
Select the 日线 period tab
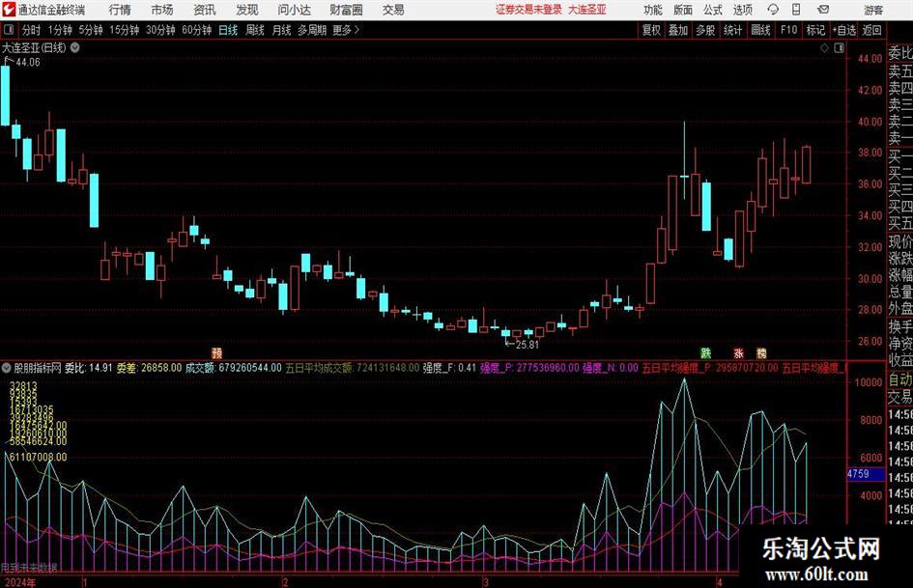point(228,30)
